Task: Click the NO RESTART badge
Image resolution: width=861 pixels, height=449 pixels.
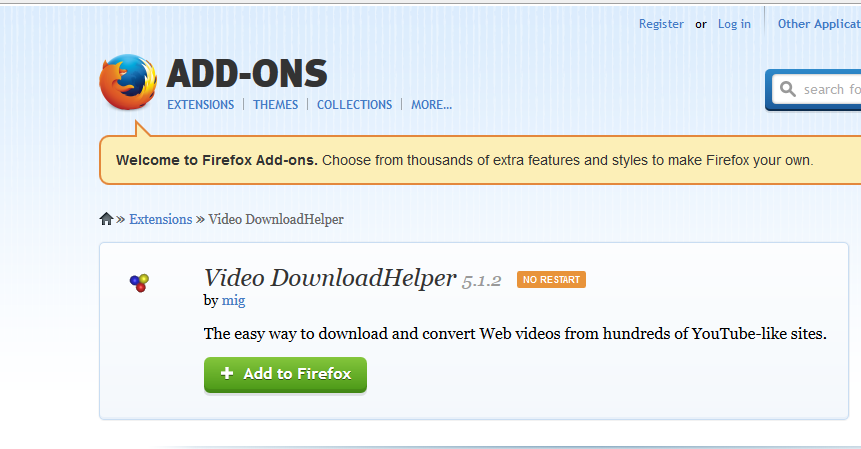Action: tap(551, 279)
